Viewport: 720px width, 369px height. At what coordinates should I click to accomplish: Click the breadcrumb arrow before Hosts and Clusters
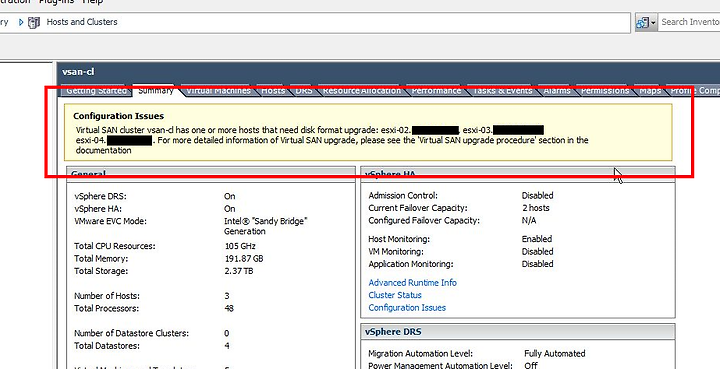click(21, 22)
